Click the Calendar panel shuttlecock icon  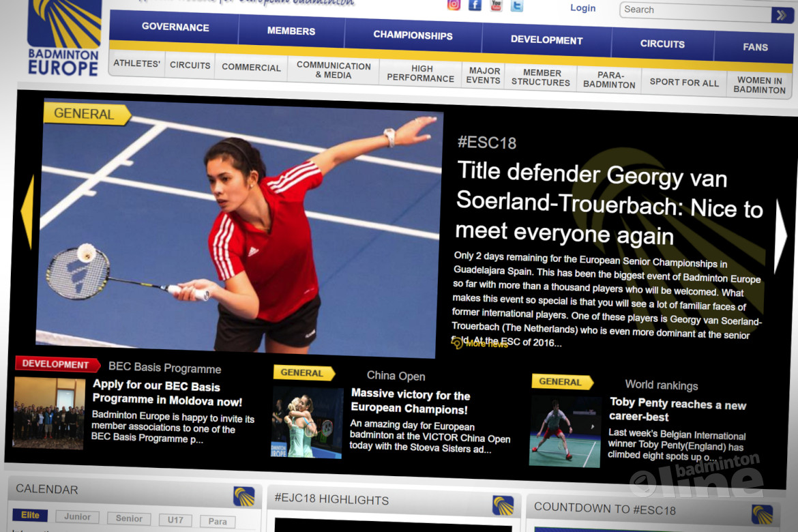(243, 497)
